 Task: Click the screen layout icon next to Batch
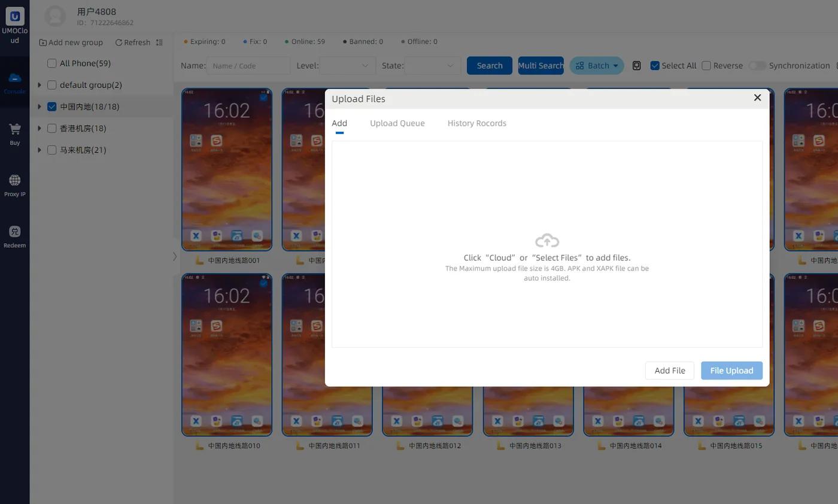636,66
